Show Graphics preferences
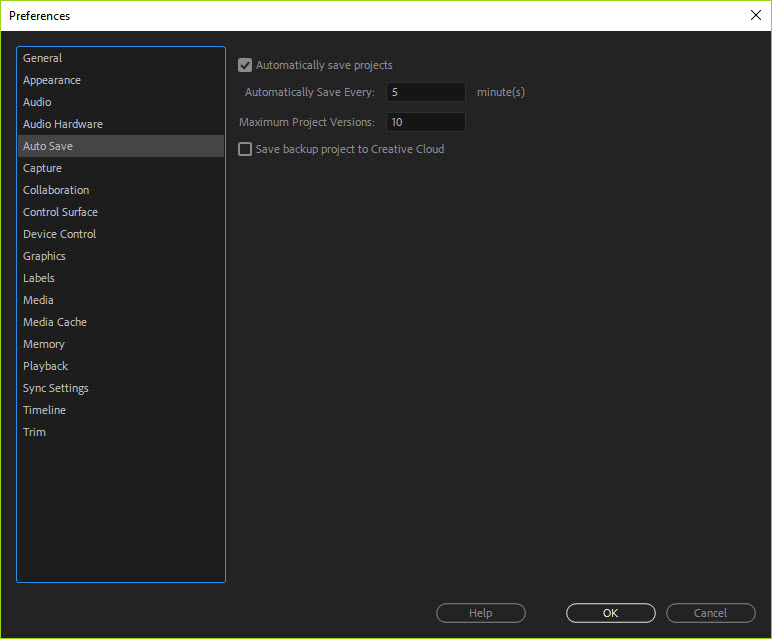Viewport: 772px width, 639px height. [x=44, y=256]
